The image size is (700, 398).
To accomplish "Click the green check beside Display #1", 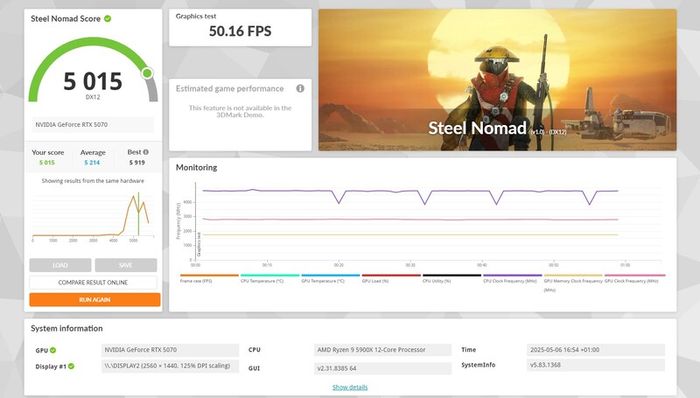I will point(71,366).
